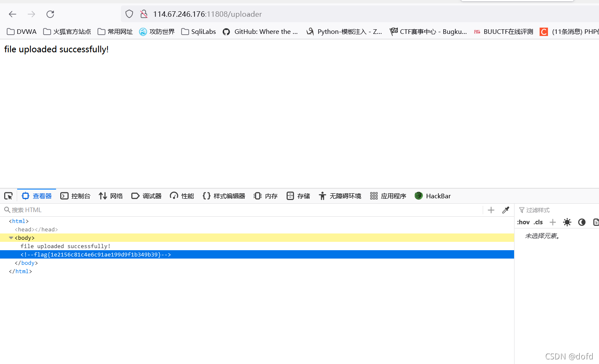Viewport: 599px width, 364px height.
Task: Select the head element row
Action: pyautogui.click(x=257, y=229)
